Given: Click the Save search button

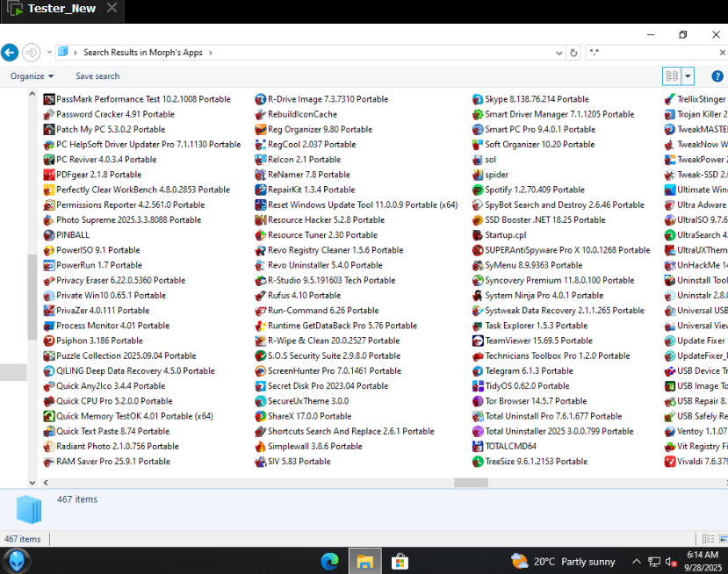Looking at the screenshot, I should click(97, 76).
